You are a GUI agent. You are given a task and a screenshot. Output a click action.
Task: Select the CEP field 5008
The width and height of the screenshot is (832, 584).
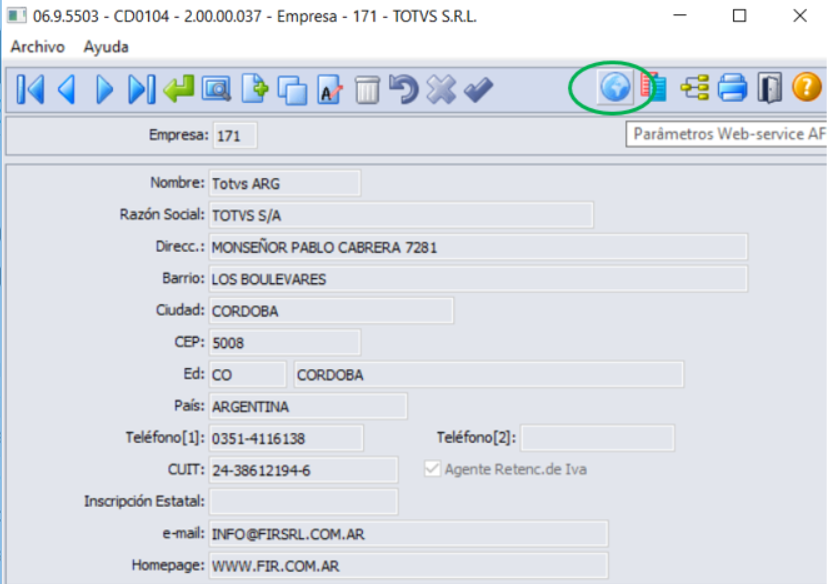point(285,343)
